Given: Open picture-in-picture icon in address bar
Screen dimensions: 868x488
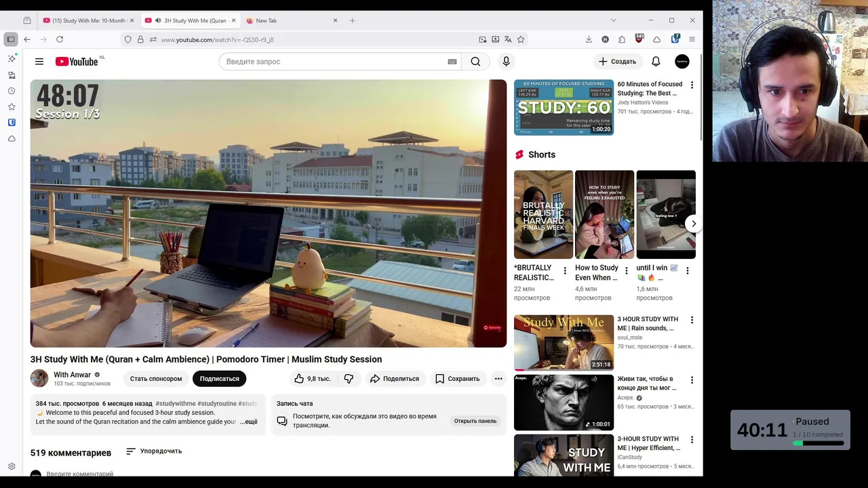Looking at the screenshot, I should click(482, 39).
